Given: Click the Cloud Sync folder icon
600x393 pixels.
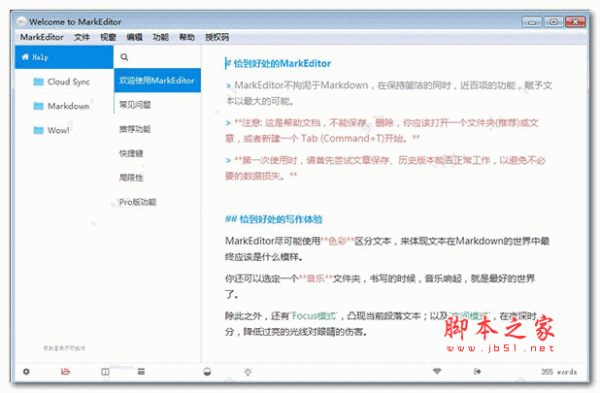Looking at the screenshot, I should 38,82.
